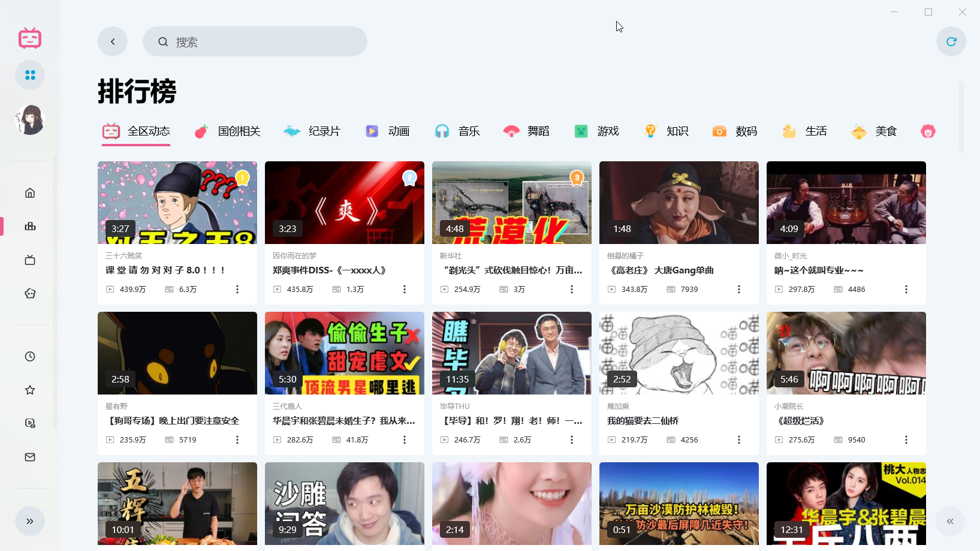Image resolution: width=980 pixels, height=551 pixels.
Task: Open favorites star icon in sidebar
Action: (x=30, y=390)
